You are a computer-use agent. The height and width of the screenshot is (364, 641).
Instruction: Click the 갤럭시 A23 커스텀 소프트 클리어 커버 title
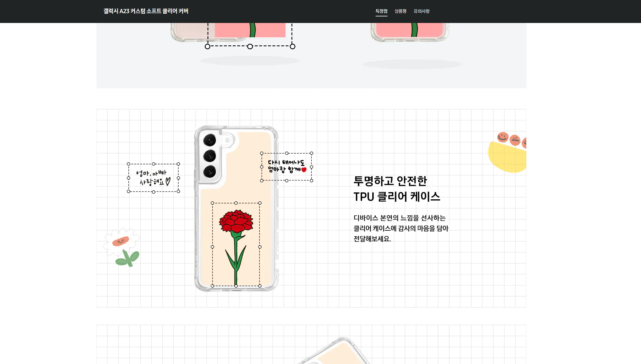[146, 11]
